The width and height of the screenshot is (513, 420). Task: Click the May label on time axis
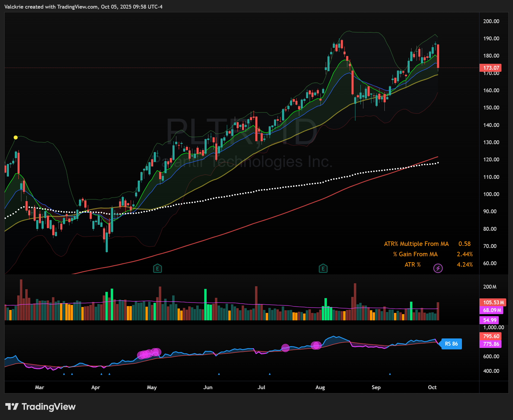click(152, 387)
